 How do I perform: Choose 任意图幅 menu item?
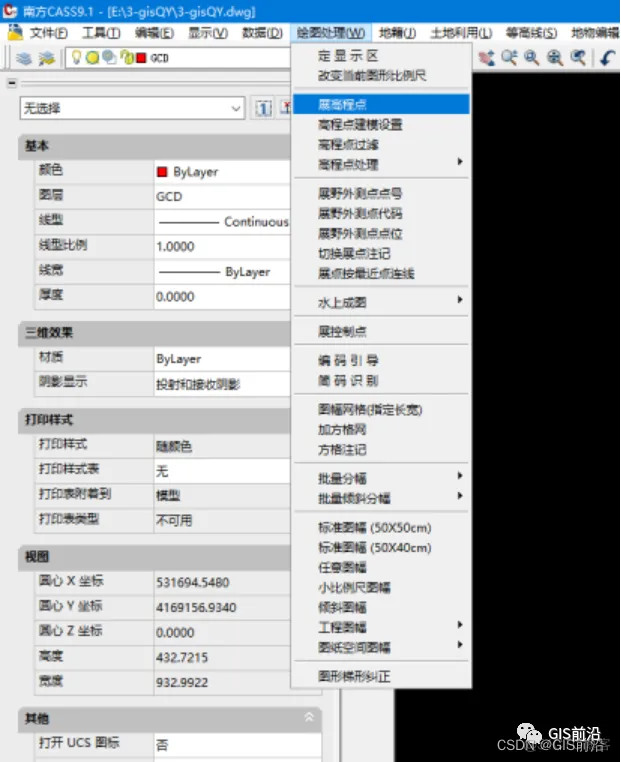(381, 568)
